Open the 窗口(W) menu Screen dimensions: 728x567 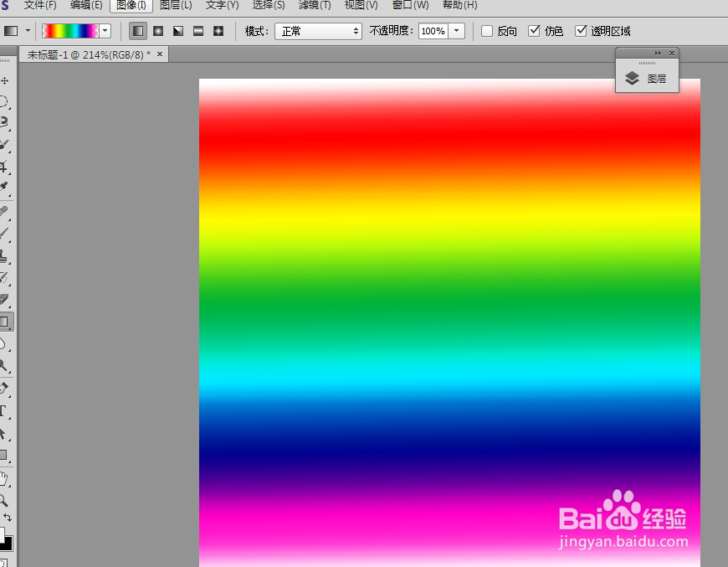coord(410,5)
